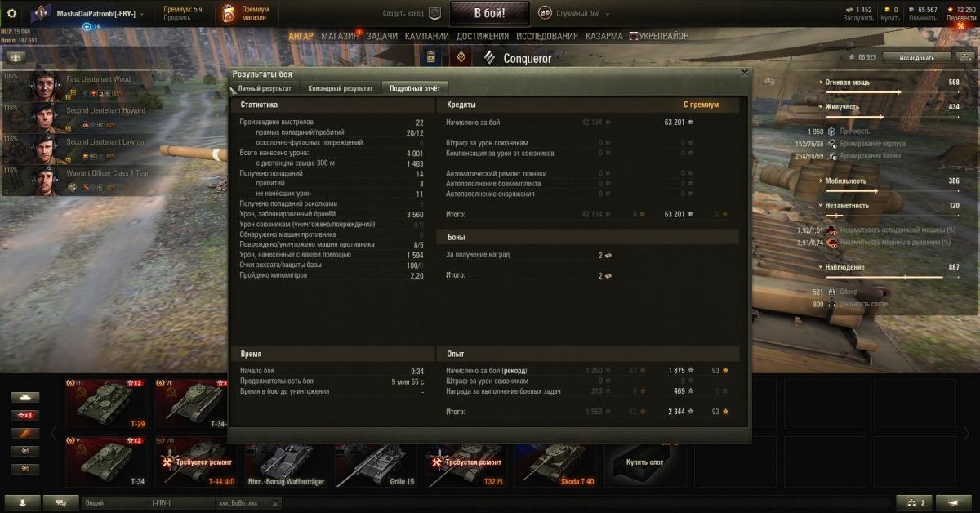Click the platoon shield icon
980x513 pixels.
(434, 13)
